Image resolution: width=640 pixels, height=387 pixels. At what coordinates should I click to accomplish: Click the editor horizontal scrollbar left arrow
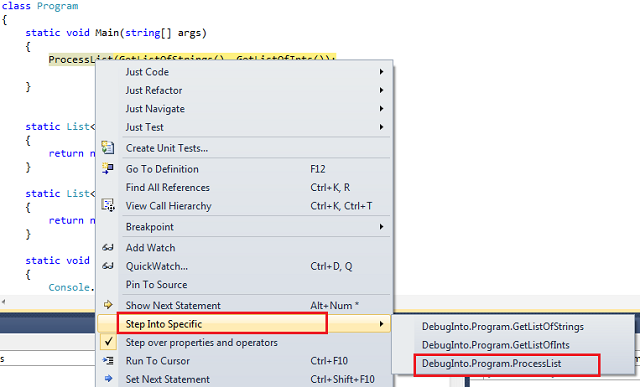point(4,302)
